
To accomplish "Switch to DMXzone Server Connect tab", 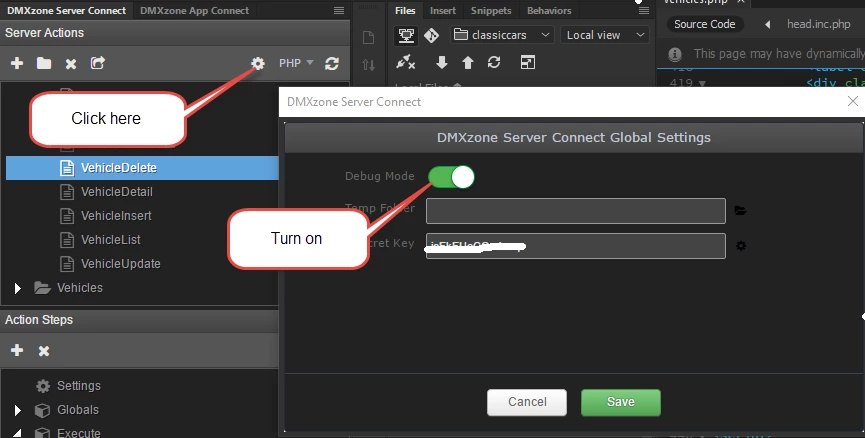I will (66, 10).
